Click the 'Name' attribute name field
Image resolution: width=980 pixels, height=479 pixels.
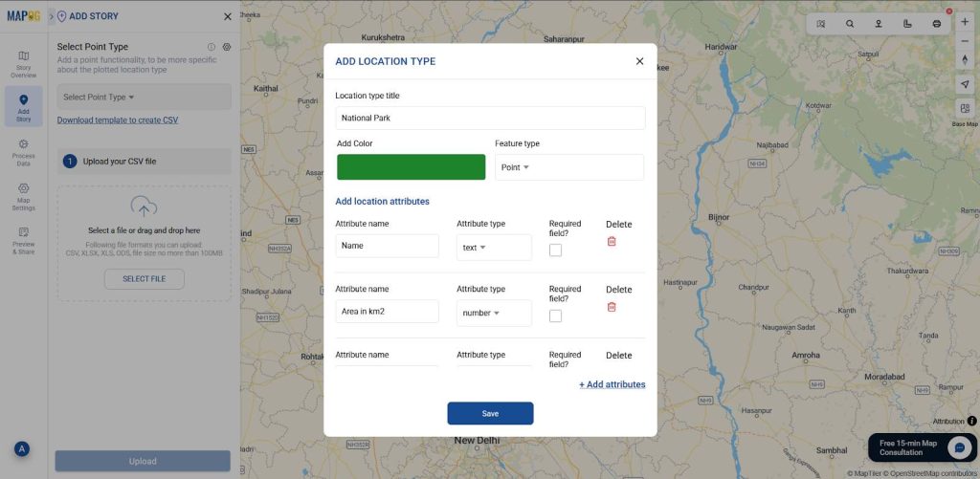pos(387,246)
